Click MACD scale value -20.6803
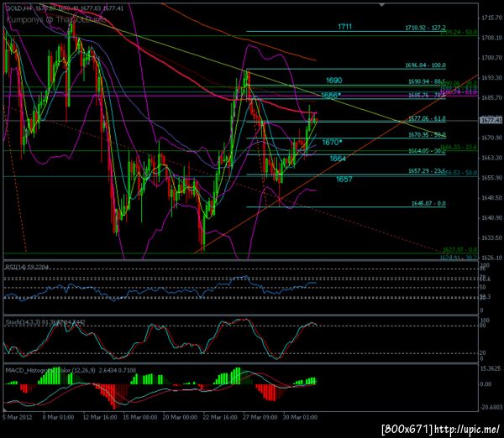The height and width of the screenshot is (438, 504). click(491, 408)
